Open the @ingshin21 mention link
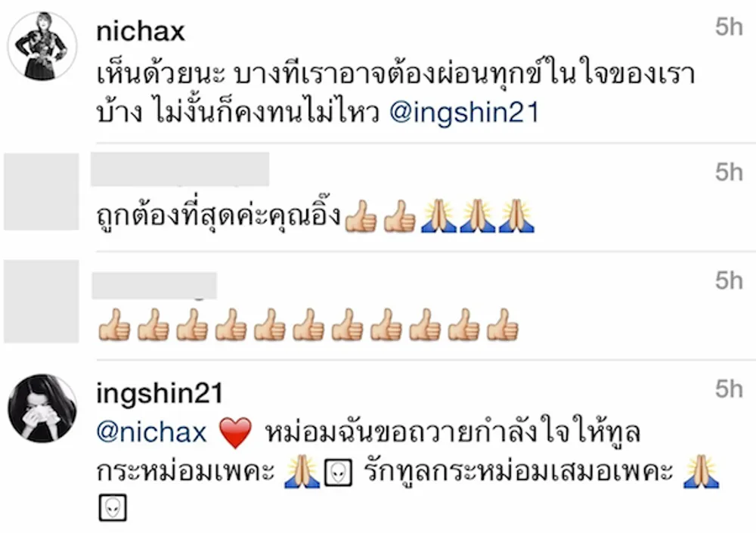Viewport: 756px width, 533px height. pos(464,113)
